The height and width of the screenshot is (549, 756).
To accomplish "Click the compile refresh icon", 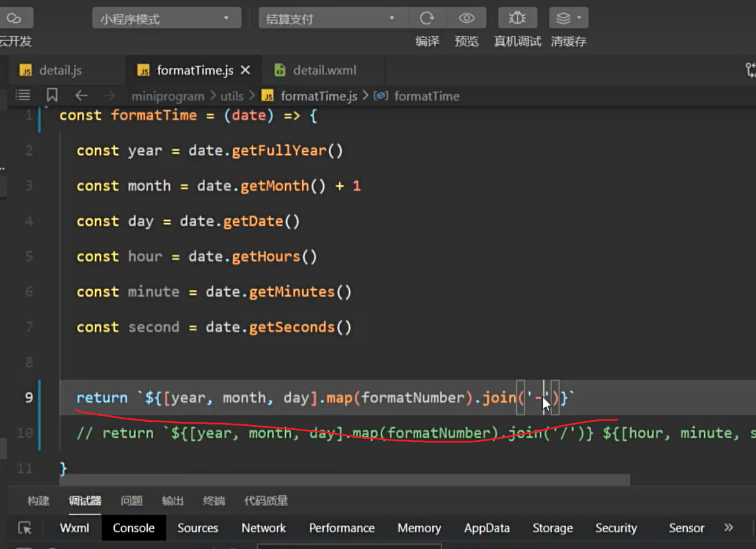I will pos(427,18).
